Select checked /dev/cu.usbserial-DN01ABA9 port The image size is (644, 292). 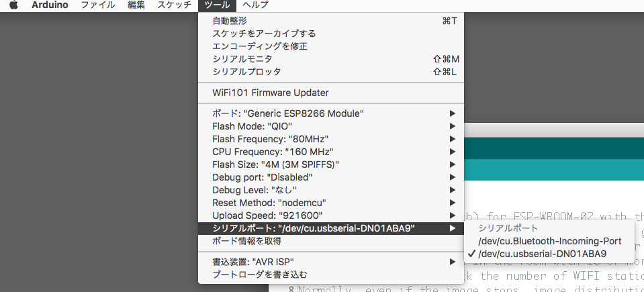[549, 254]
